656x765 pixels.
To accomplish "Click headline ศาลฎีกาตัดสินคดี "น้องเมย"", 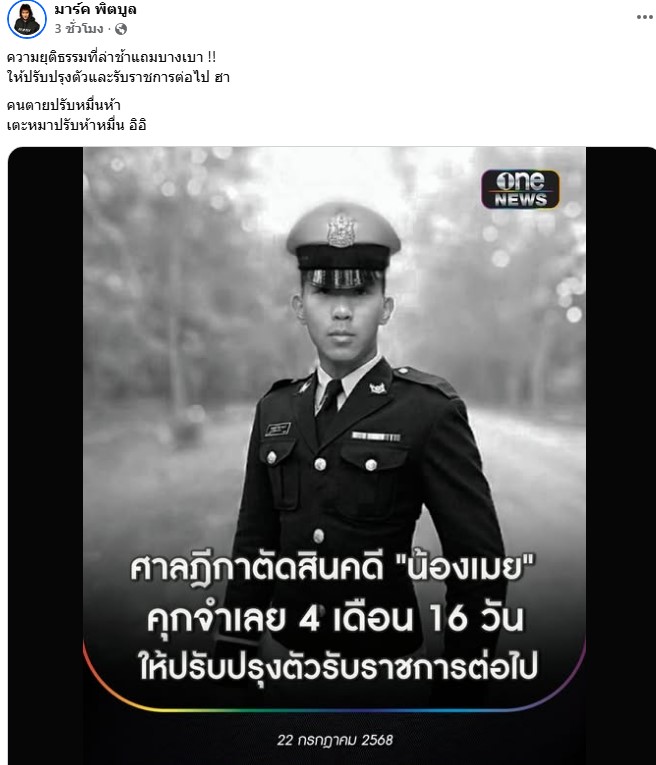I will tap(333, 570).
